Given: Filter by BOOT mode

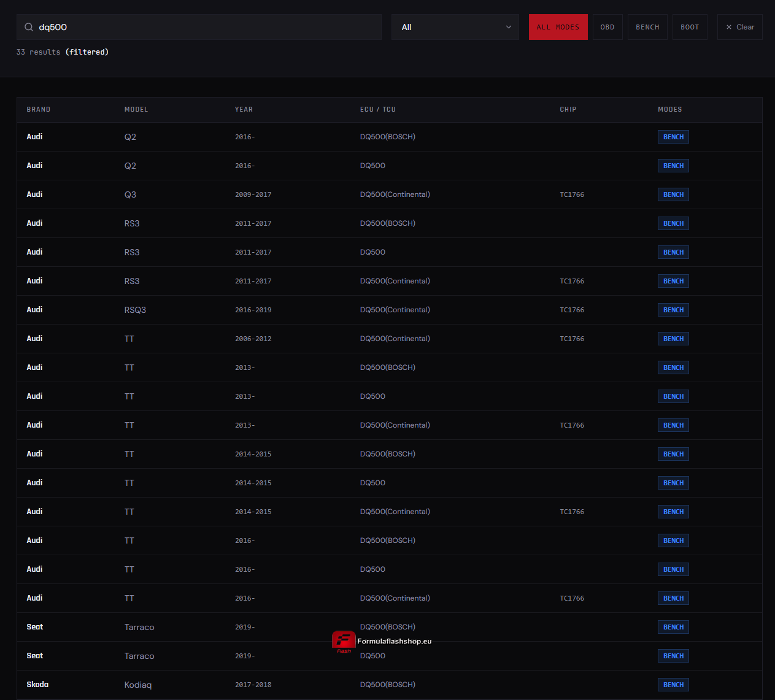Looking at the screenshot, I should (x=690, y=27).
